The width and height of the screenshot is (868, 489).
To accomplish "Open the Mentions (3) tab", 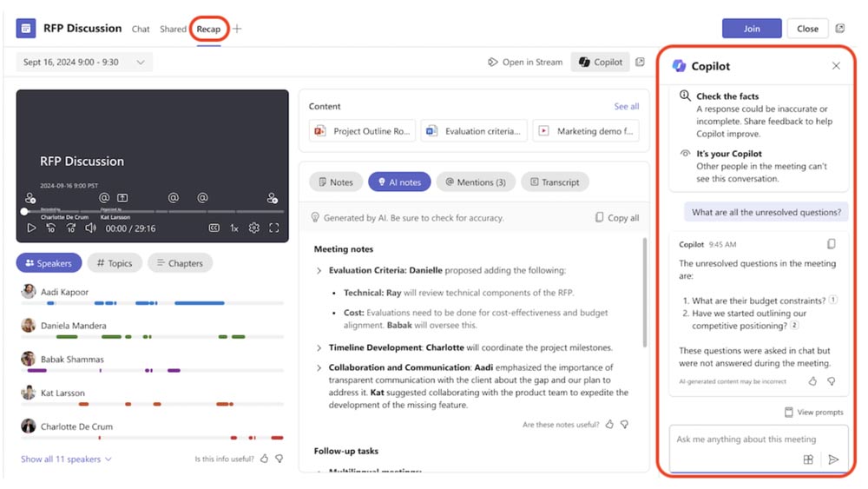I will coord(476,182).
